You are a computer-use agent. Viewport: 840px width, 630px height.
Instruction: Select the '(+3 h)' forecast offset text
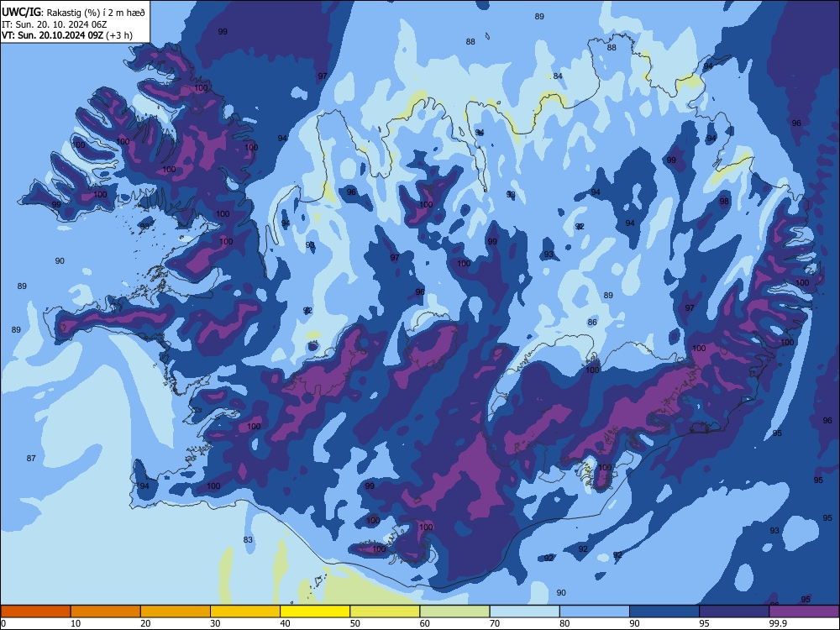coord(119,35)
